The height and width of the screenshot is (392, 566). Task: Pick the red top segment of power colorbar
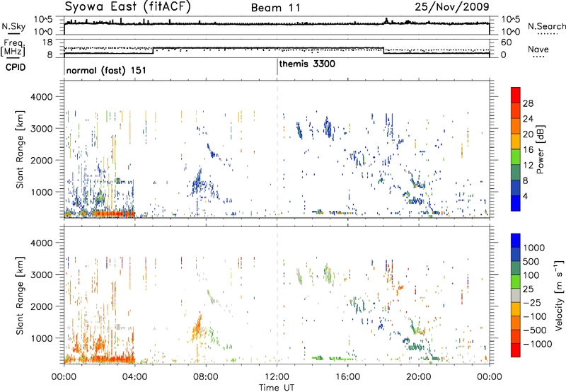coord(516,95)
